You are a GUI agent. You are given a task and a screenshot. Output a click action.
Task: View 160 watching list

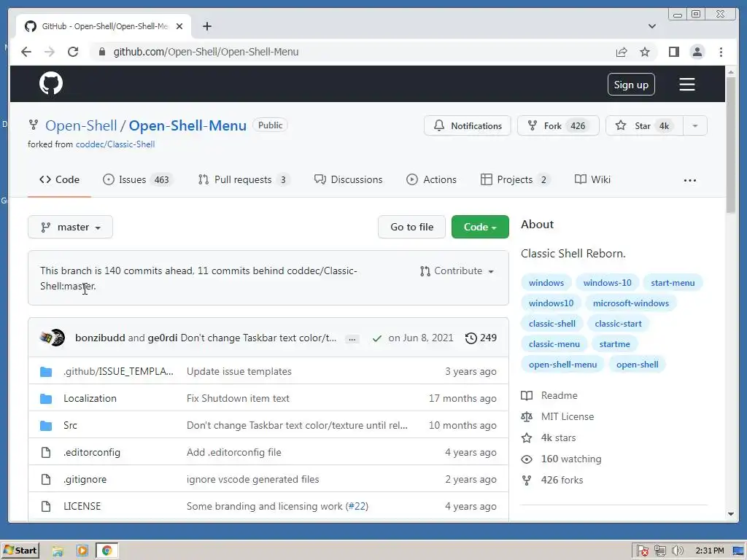coord(561,459)
